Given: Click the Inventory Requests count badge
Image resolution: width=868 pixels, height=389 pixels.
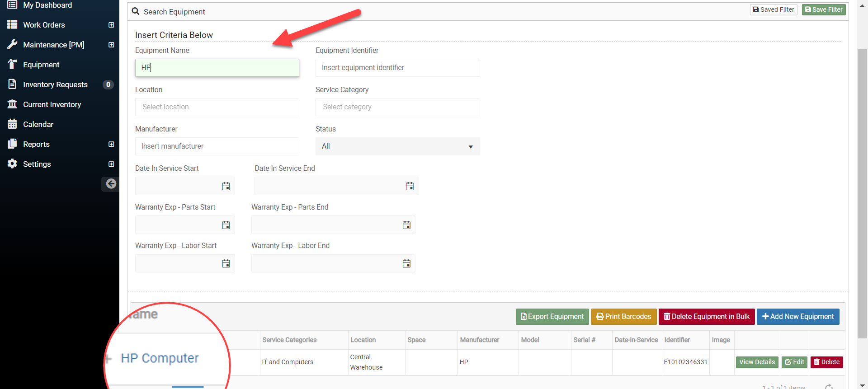Looking at the screenshot, I should click(x=108, y=84).
